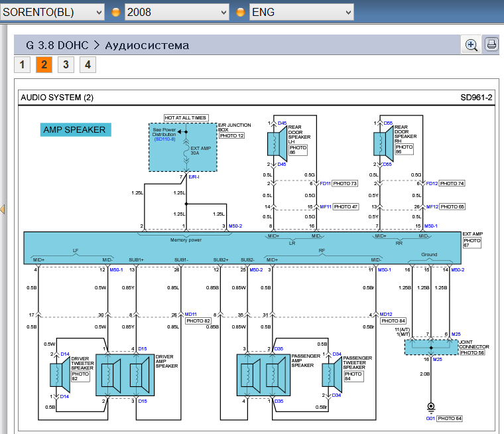Open the 2008 year dropdown
The width and height of the screenshot is (504, 434).
(x=177, y=12)
